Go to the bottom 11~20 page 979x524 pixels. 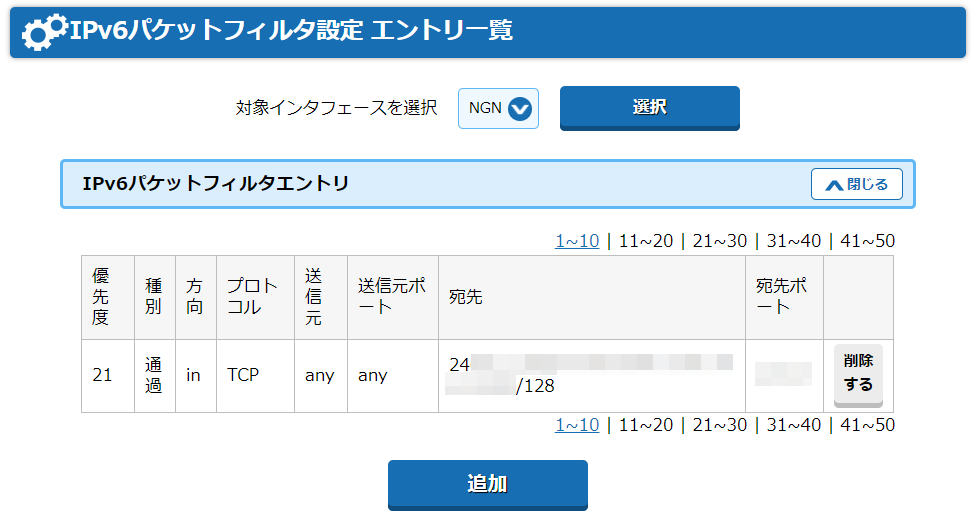[646, 425]
